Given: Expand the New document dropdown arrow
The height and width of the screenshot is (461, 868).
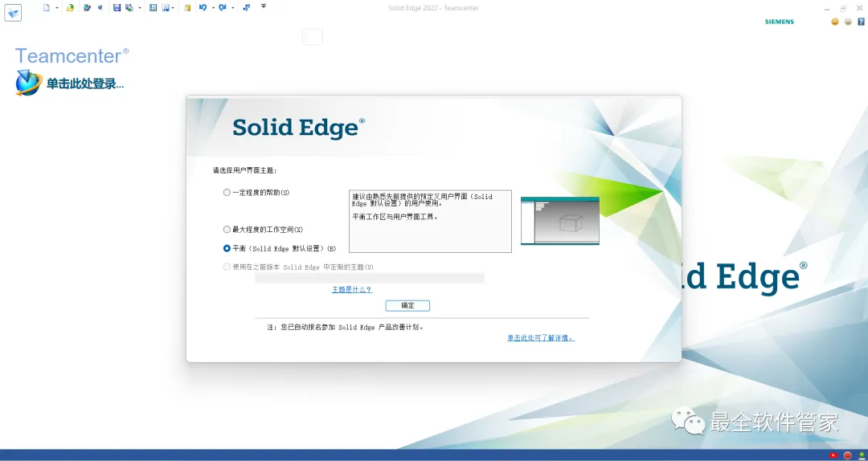Looking at the screenshot, I should pos(56,8).
